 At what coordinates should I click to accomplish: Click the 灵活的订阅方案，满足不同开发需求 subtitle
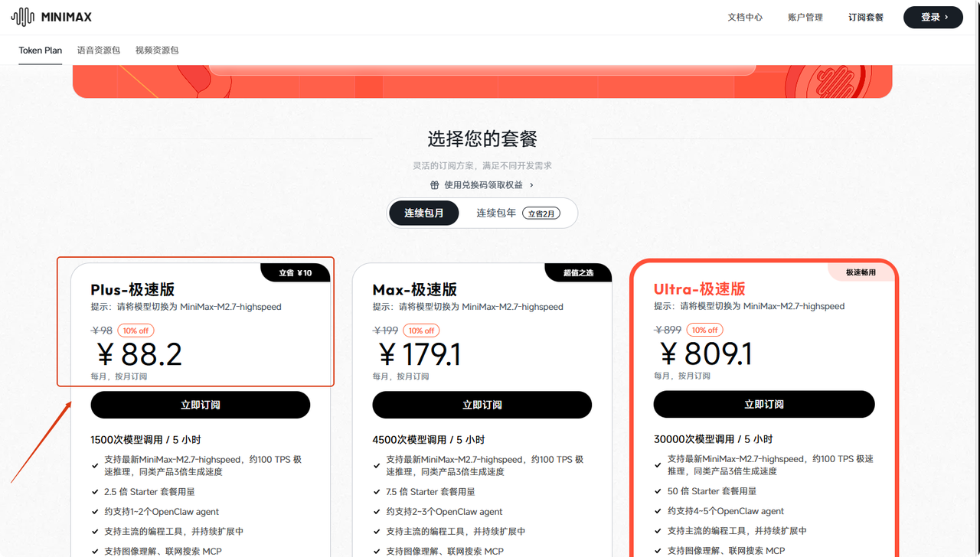point(482,166)
